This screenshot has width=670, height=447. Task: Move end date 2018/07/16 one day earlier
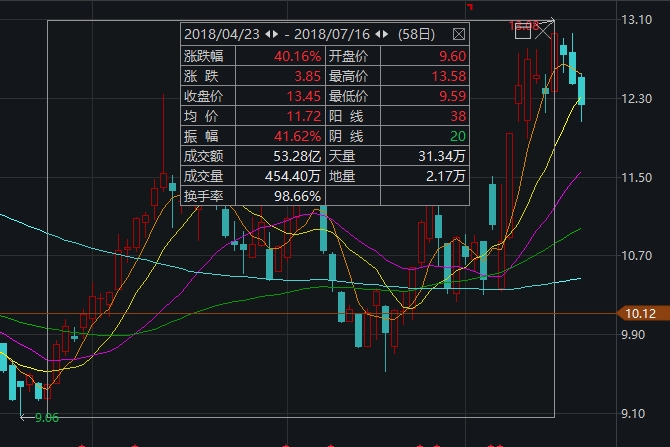(378, 34)
